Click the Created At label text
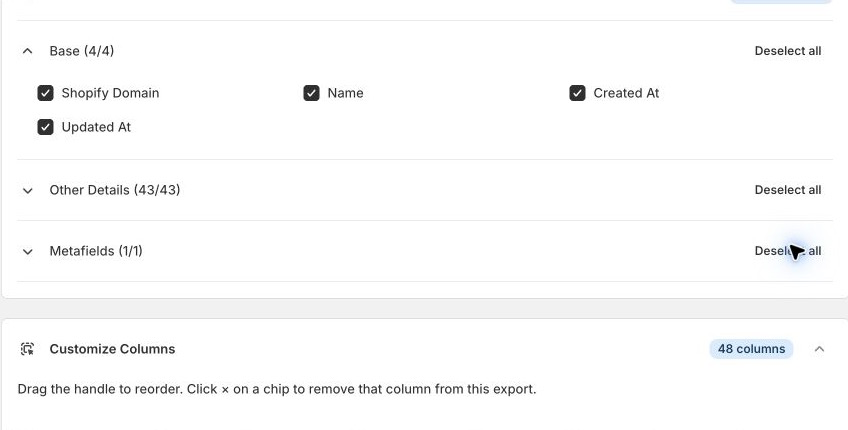Image resolution: width=848 pixels, height=430 pixels. pyautogui.click(x=626, y=93)
